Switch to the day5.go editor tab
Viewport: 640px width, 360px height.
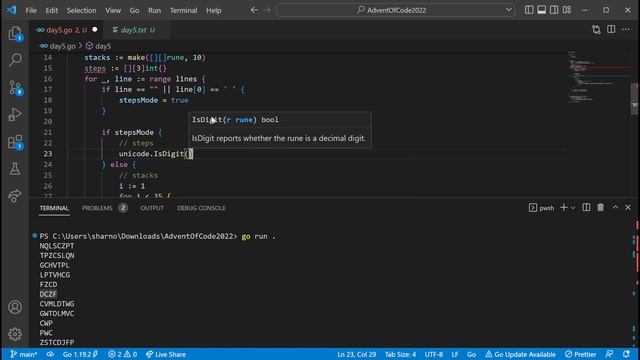pyautogui.click(x=66, y=30)
